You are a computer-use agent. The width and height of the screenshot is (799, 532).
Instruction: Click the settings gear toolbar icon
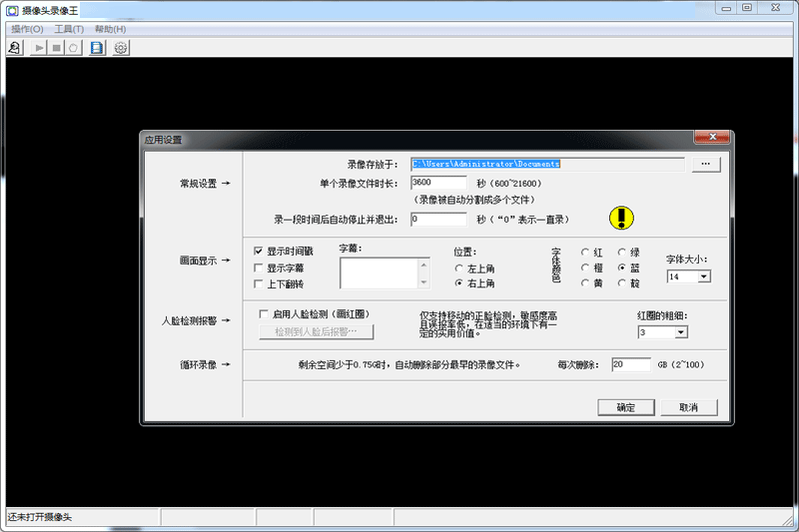[x=121, y=48]
